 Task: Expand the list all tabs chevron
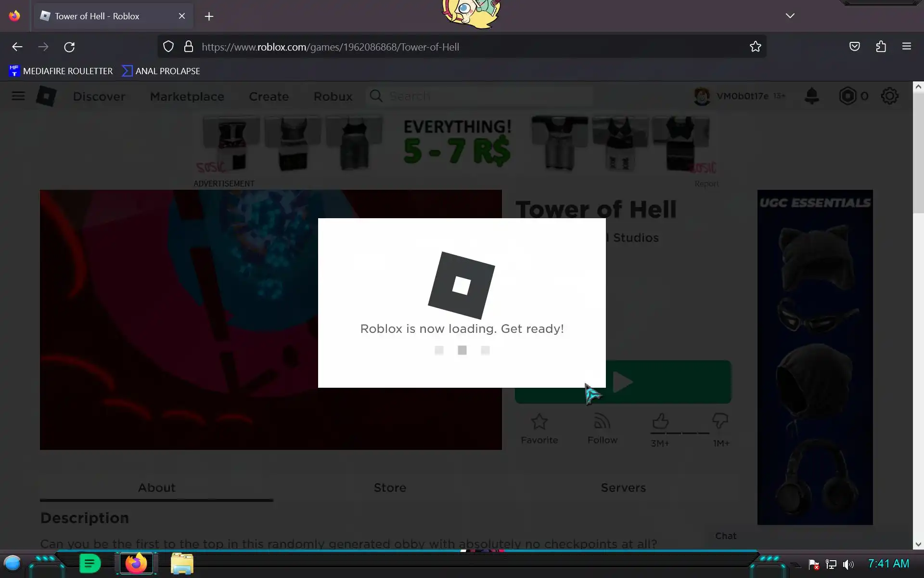click(x=790, y=16)
